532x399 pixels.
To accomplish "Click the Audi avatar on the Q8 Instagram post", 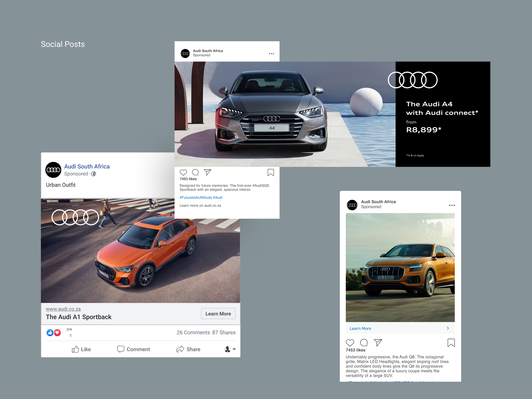I will [352, 205].
